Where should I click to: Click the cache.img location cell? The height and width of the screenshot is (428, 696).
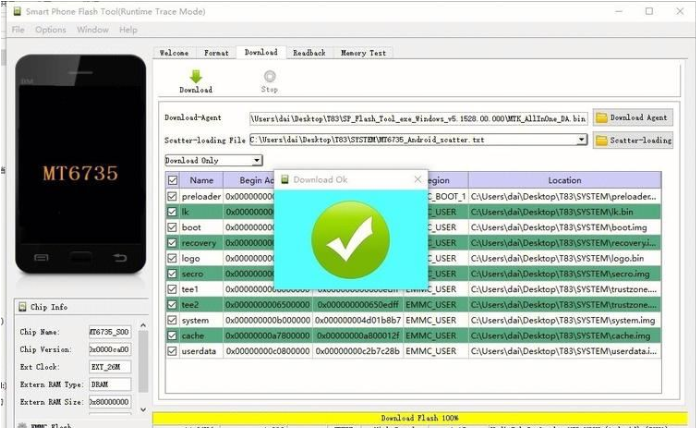[565, 336]
